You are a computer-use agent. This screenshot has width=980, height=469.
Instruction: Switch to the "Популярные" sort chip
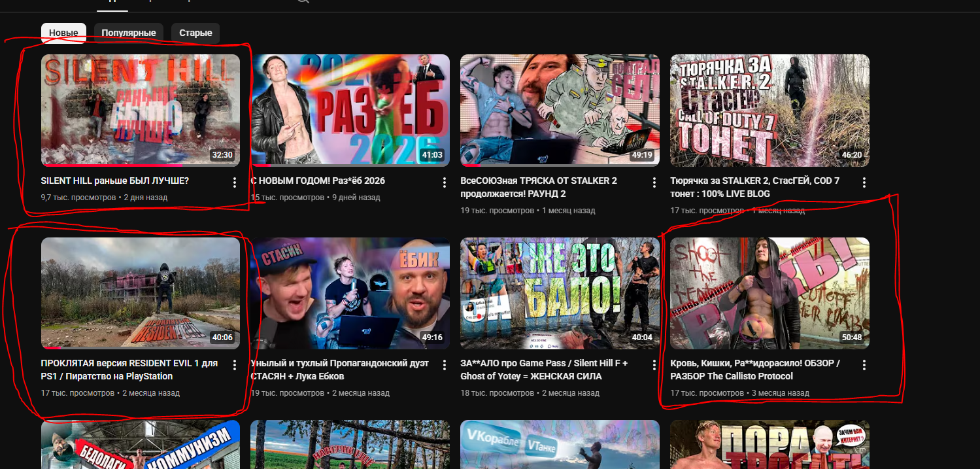tap(129, 33)
